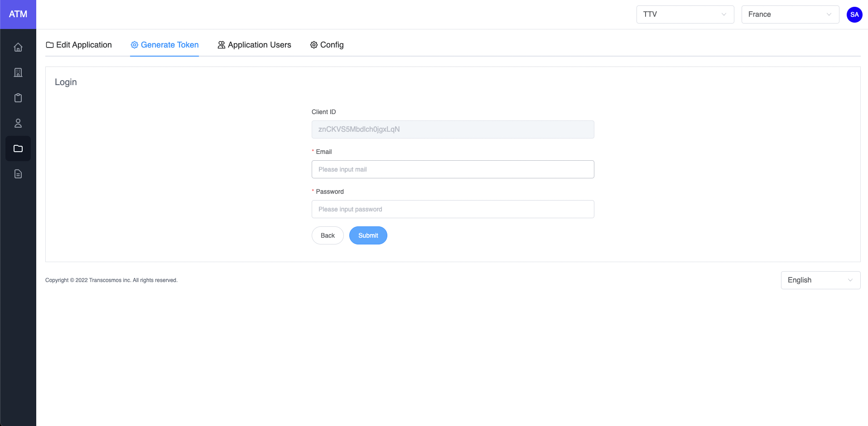Viewport: 868px width, 426px height.
Task: Open the English language selector
Action: coord(820,280)
